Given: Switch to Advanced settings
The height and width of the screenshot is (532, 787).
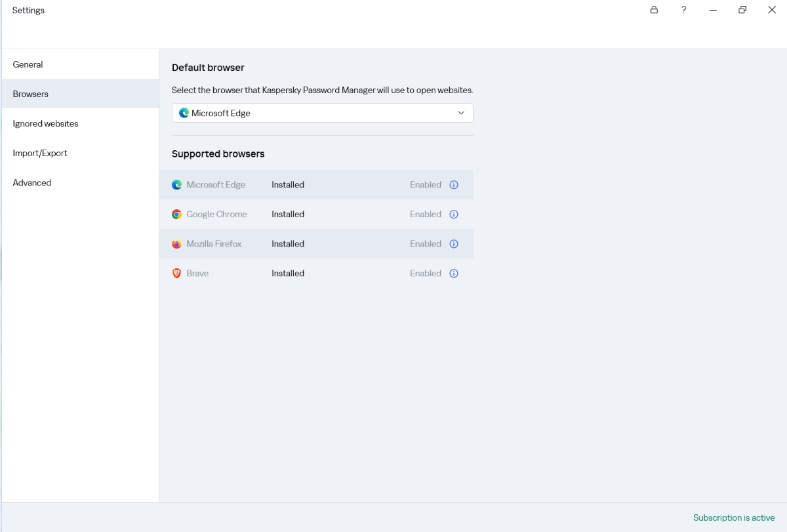Looking at the screenshot, I should pos(31,182).
